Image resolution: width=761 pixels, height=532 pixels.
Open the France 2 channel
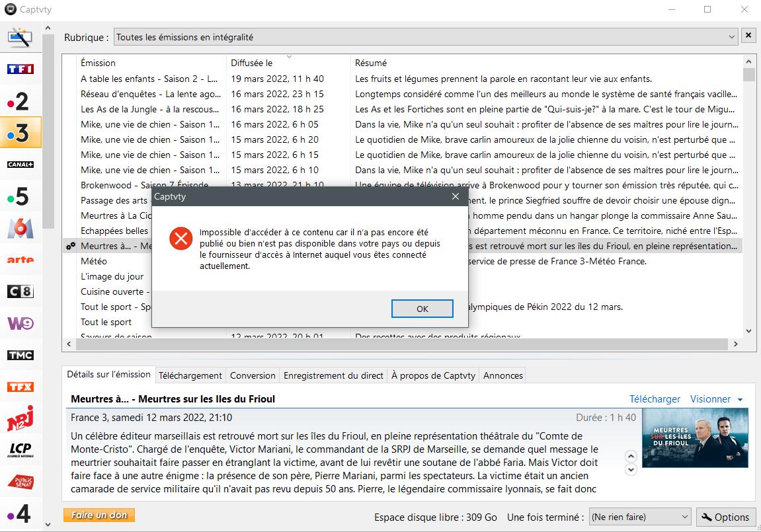(20, 101)
